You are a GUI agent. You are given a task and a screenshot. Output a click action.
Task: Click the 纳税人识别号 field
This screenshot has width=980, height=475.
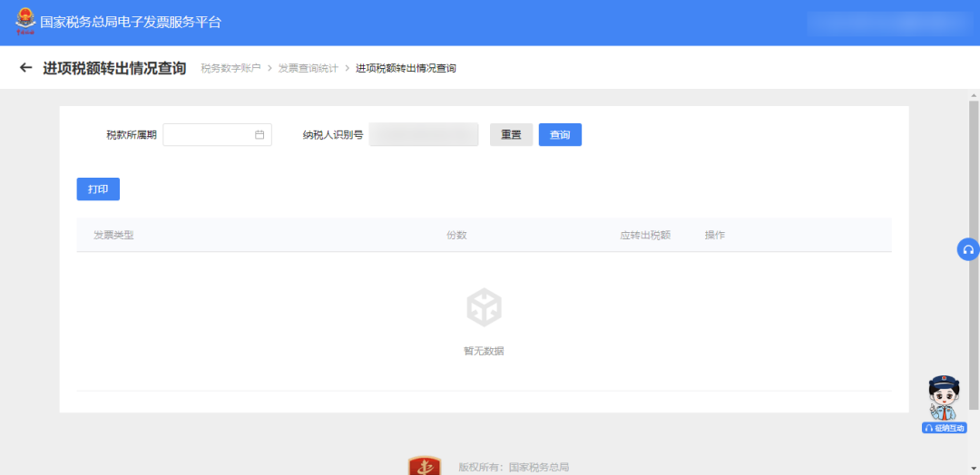(x=424, y=135)
